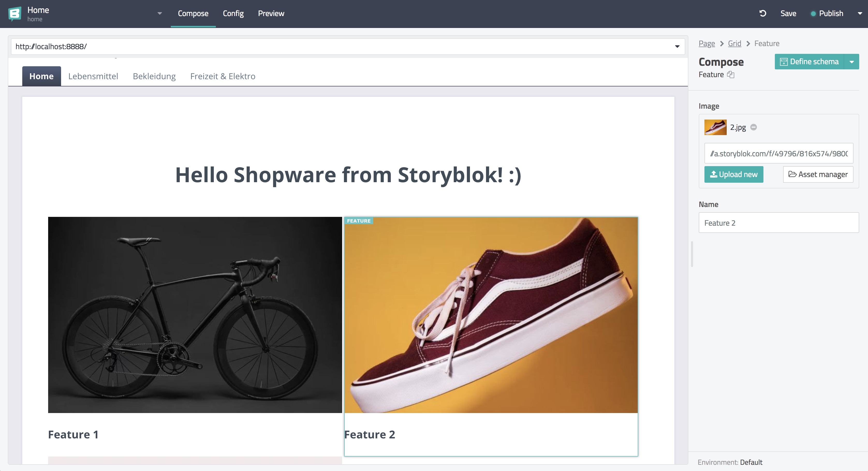The width and height of the screenshot is (868, 471).
Task: Click the Define schema button
Action: [x=809, y=62]
